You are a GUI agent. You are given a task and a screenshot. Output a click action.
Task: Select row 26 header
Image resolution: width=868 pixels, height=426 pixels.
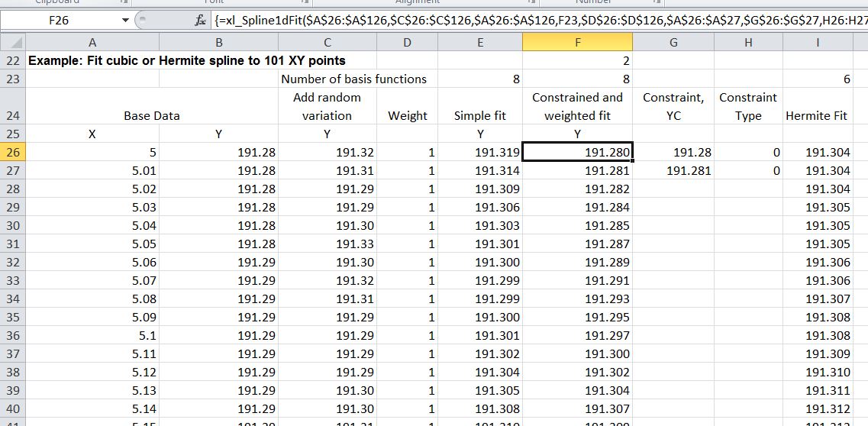coord(13,152)
